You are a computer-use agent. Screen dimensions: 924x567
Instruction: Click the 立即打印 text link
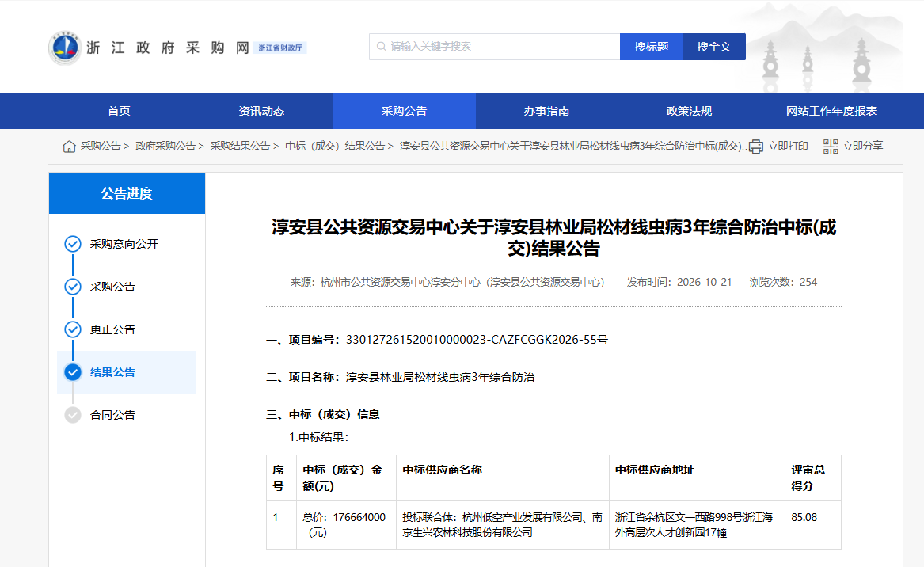pyautogui.click(x=788, y=147)
